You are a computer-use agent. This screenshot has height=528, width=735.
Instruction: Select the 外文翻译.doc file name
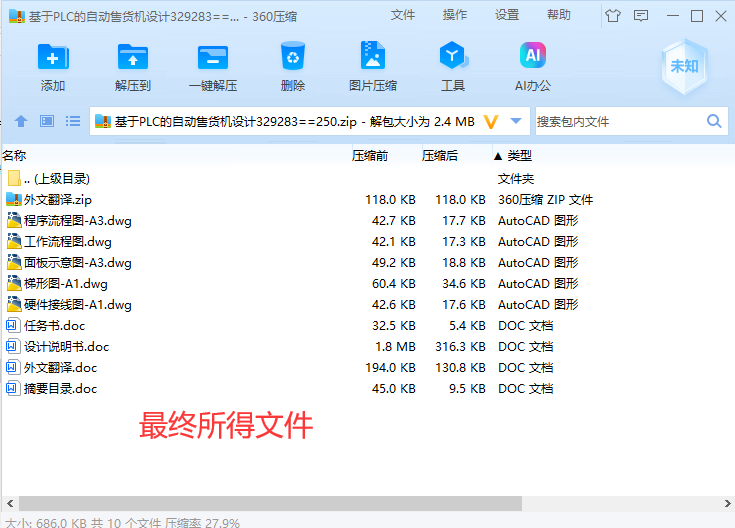pyautogui.click(x=60, y=368)
